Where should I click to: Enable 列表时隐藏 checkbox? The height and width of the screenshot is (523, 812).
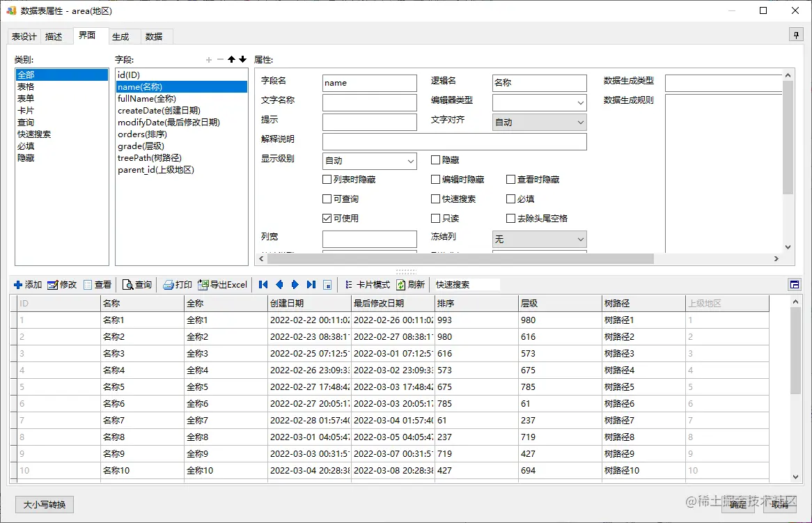coord(327,179)
